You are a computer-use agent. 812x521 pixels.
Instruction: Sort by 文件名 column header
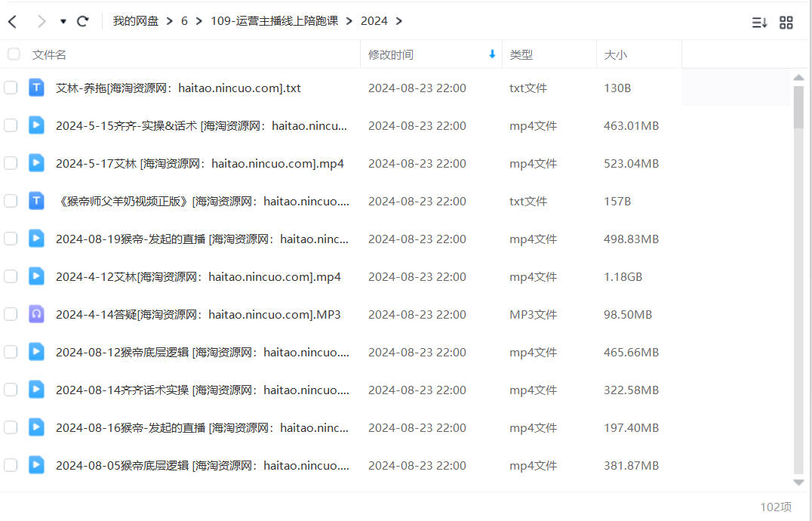[49, 54]
